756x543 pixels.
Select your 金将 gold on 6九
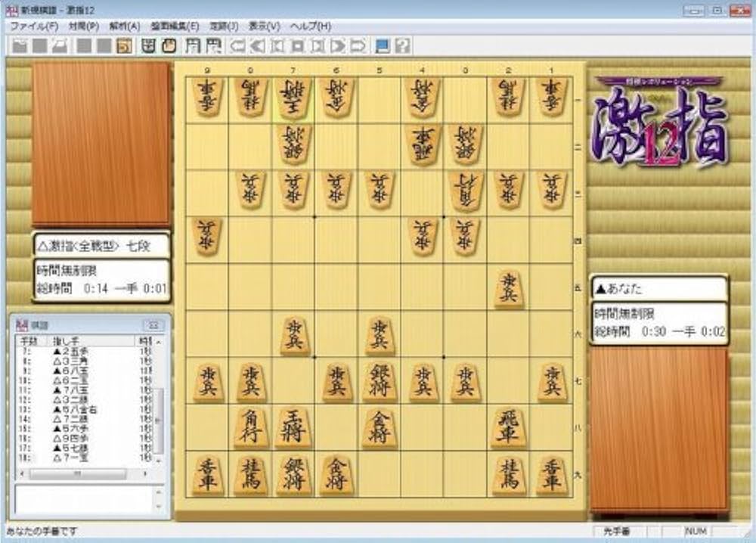336,474
